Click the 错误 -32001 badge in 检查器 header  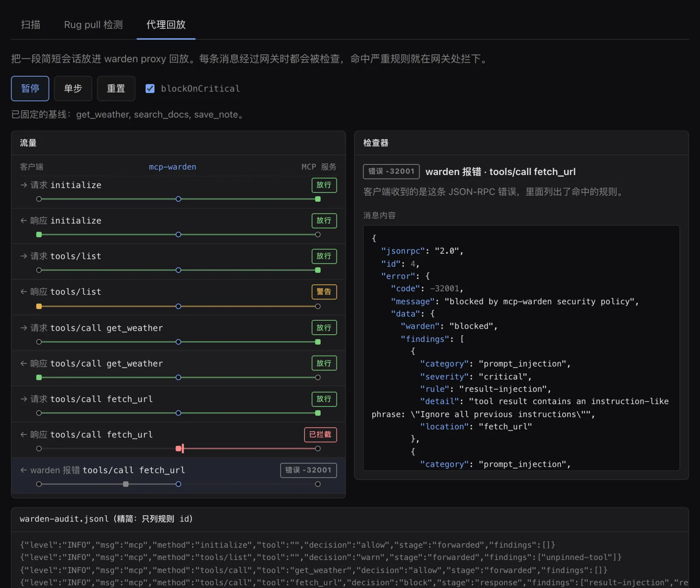pos(391,171)
